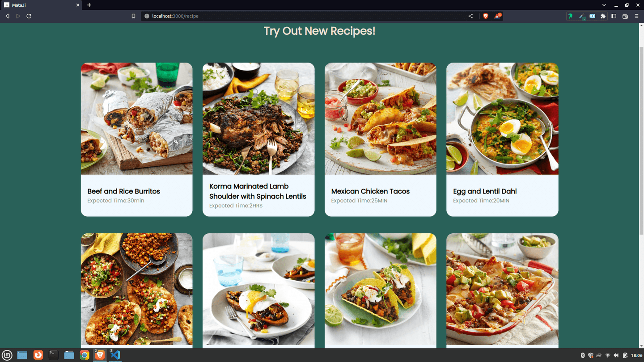Click show desktop icon in taskbar

click(22, 355)
